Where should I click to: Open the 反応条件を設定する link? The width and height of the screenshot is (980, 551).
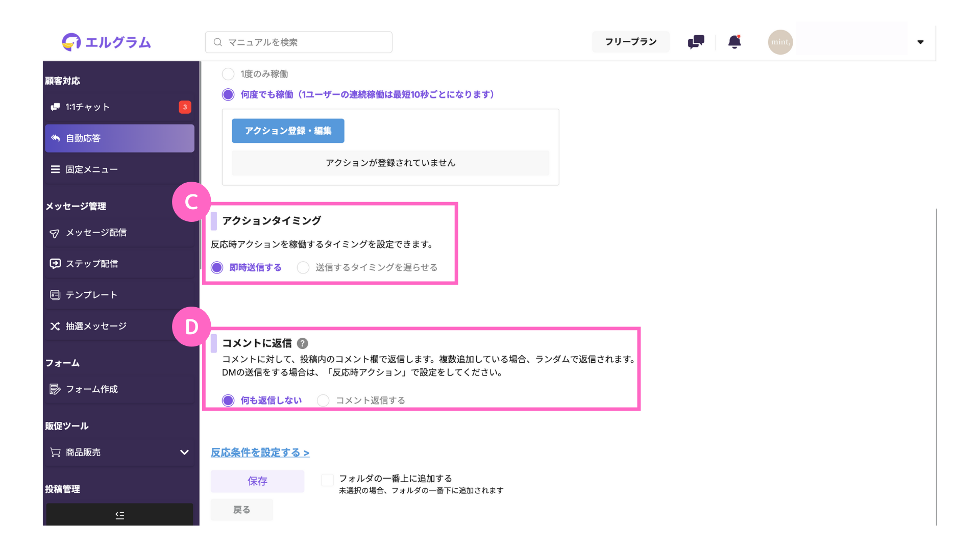[260, 453]
